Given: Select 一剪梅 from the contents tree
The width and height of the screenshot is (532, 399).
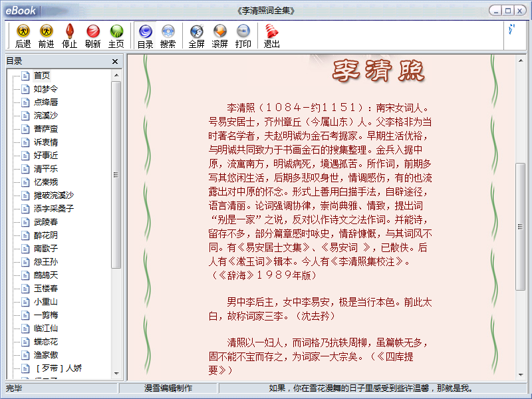Looking at the screenshot, I should 46,315.
